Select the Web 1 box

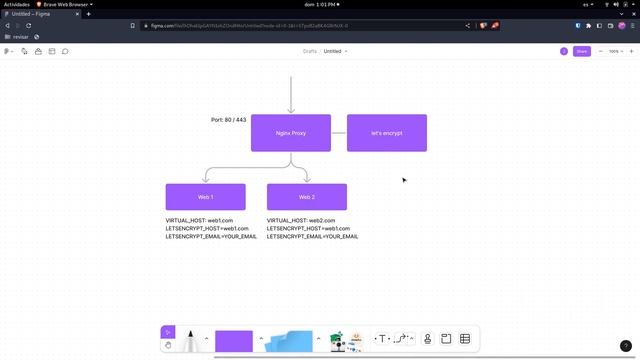pos(206,197)
